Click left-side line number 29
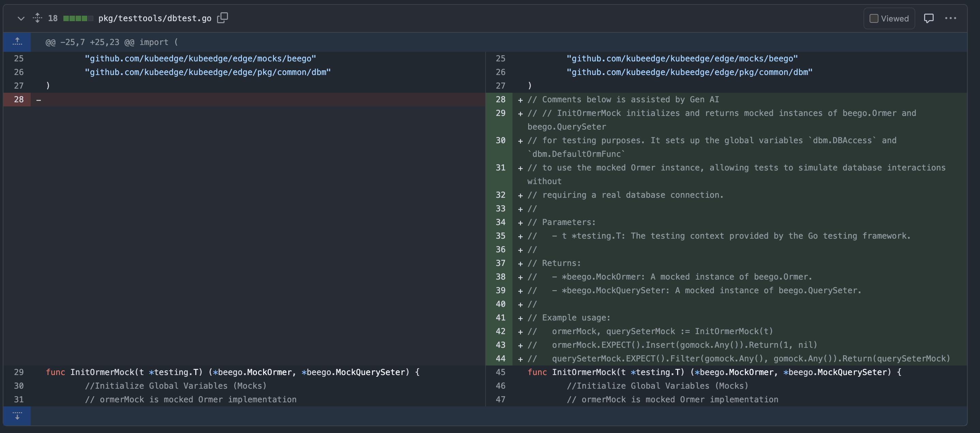The height and width of the screenshot is (433, 980). click(x=19, y=372)
